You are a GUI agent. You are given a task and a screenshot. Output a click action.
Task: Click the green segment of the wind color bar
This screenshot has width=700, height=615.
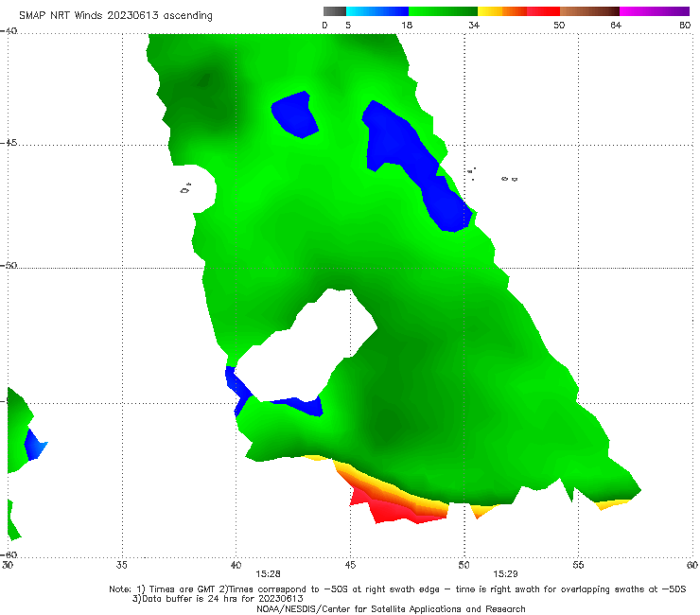click(x=443, y=11)
